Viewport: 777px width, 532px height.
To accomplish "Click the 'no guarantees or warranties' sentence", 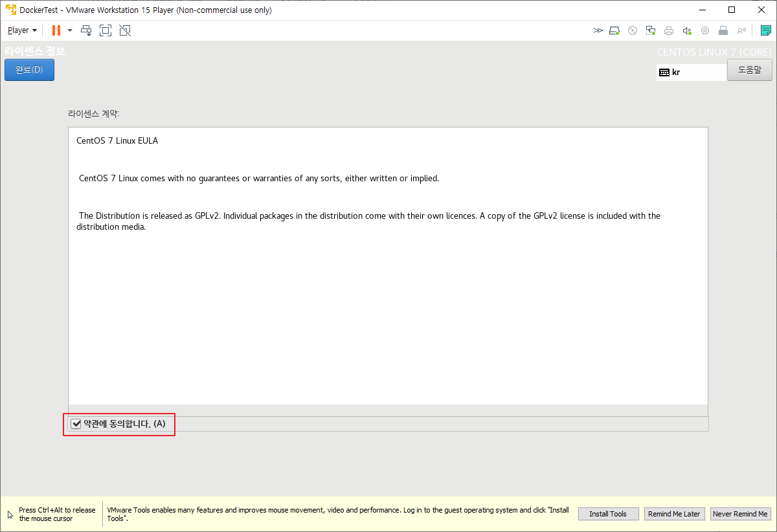I will click(259, 178).
